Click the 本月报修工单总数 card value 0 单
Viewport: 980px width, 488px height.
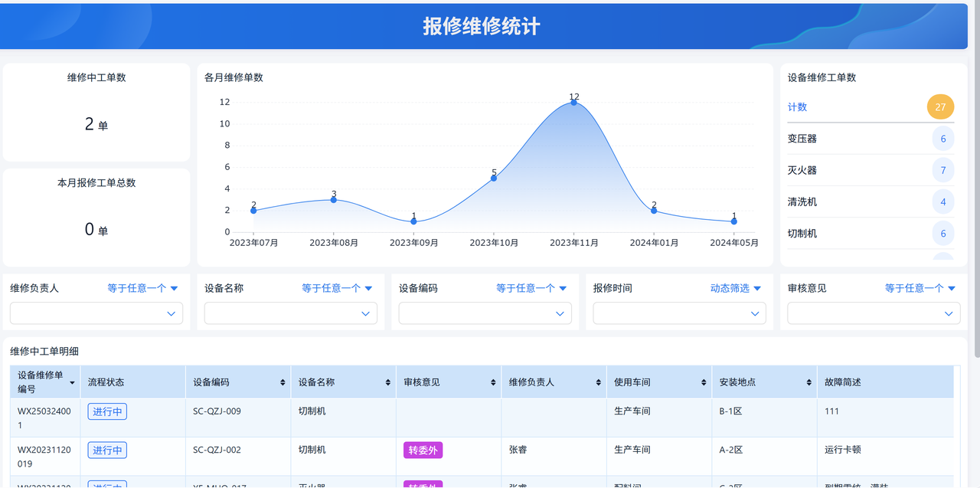tap(96, 229)
